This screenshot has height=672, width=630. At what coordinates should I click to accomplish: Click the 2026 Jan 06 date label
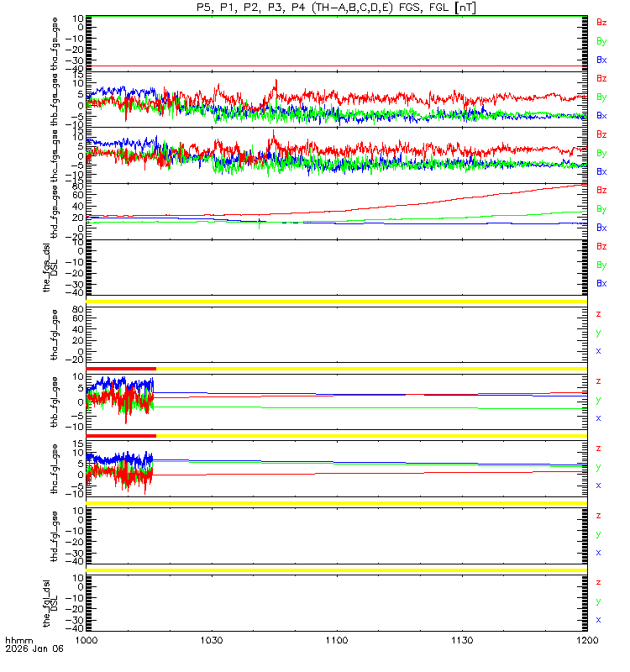[34, 648]
